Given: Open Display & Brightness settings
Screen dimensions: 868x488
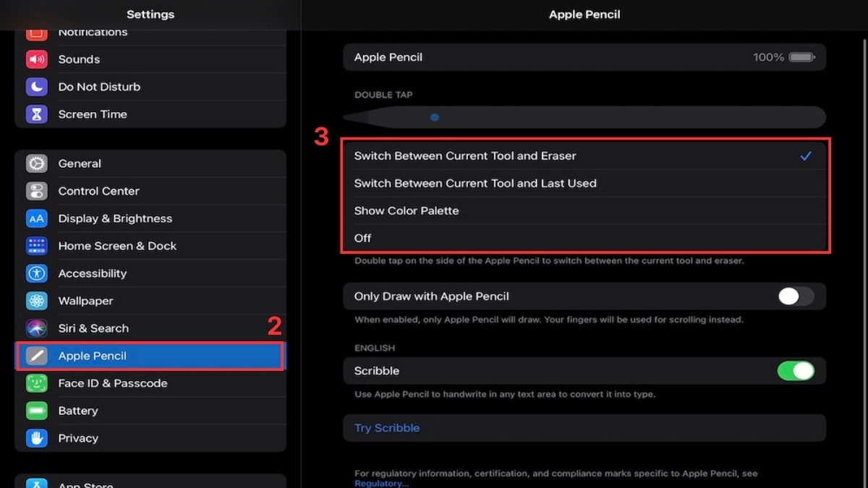Looking at the screenshot, I should point(150,218).
